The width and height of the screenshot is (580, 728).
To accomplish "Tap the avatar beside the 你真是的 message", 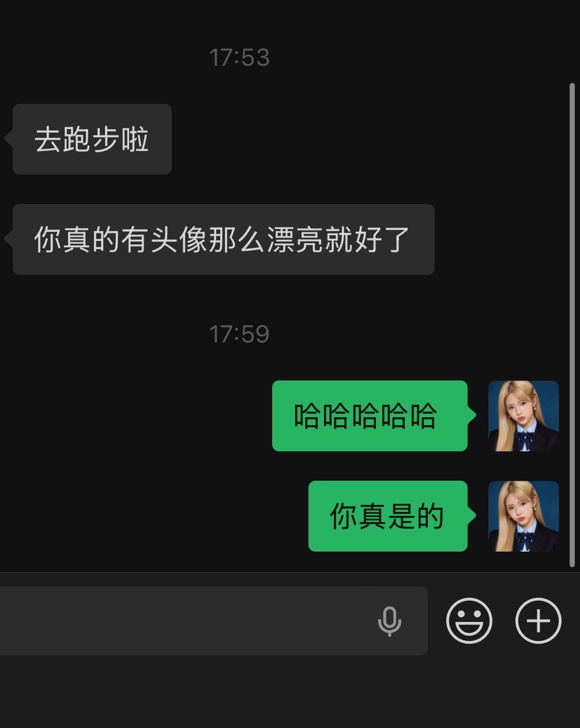I will pos(523,516).
